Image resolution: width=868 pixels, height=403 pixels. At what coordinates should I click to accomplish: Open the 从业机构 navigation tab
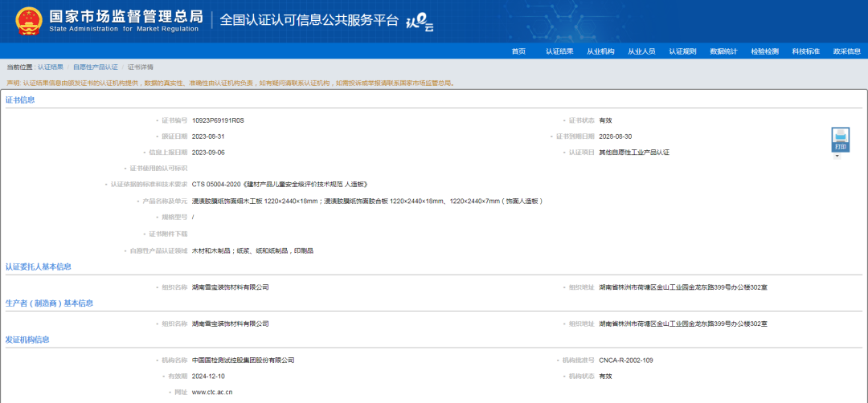pyautogui.click(x=600, y=51)
